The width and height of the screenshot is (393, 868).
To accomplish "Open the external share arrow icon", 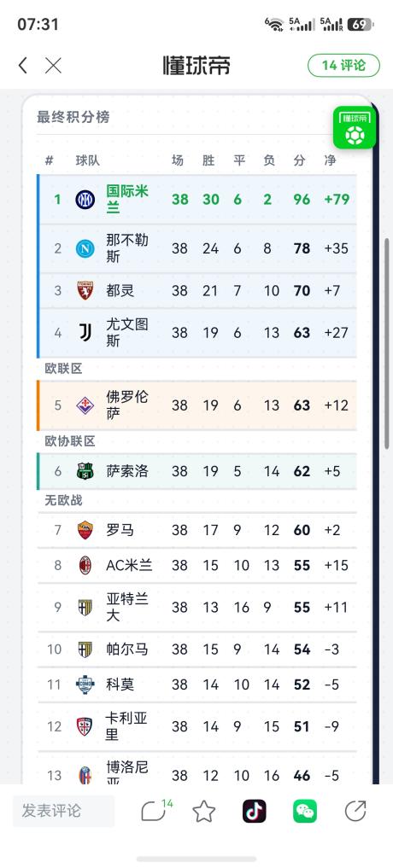I will pyautogui.click(x=355, y=811).
